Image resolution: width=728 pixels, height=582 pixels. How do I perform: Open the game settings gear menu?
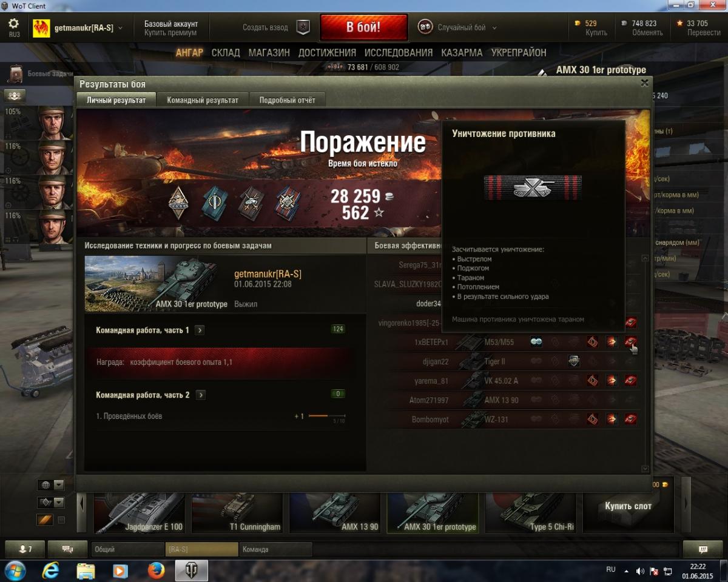14,24
